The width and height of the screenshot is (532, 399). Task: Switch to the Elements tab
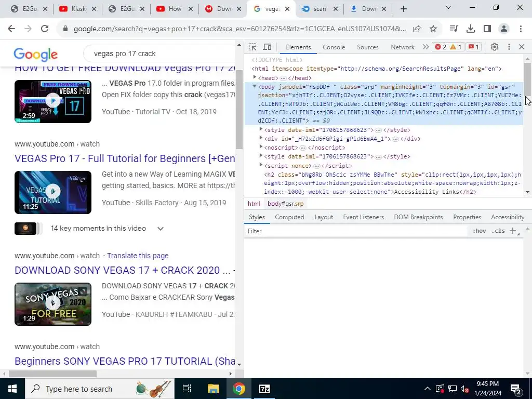298,47
